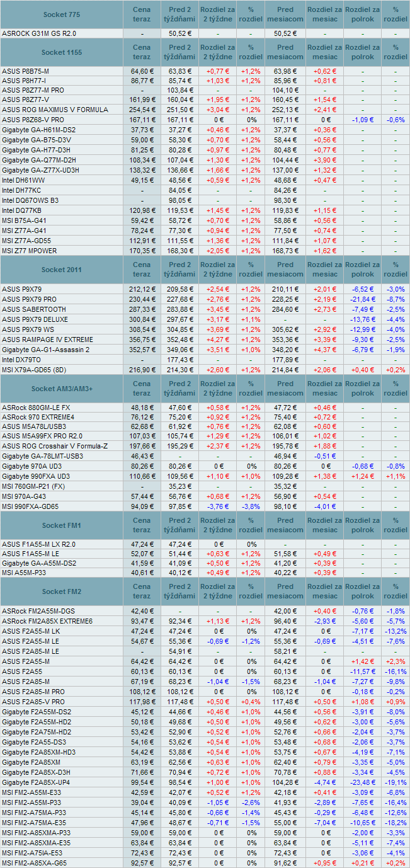The height and width of the screenshot is (868, 410).
Task: Select the ASUS P8Z68-V PRO product name
Action: 33,119
